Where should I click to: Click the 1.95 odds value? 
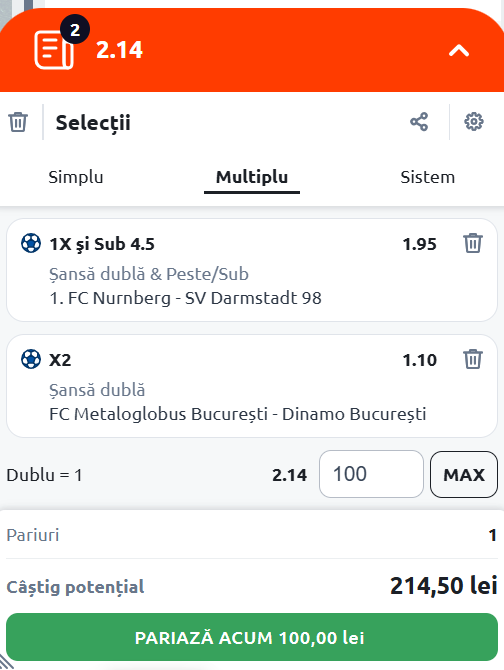click(419, 244)
